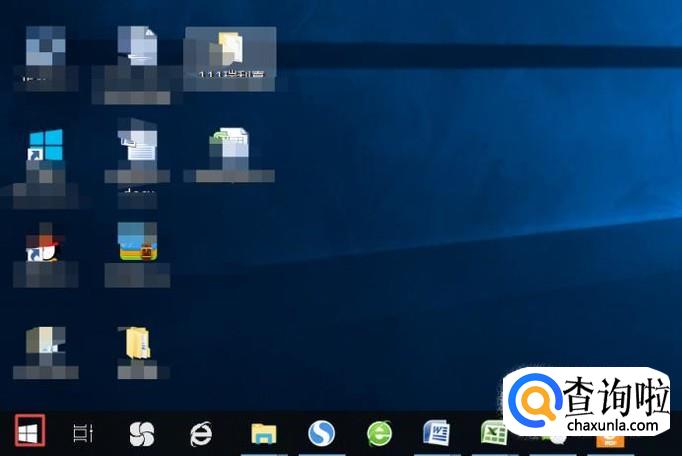This screenshot has height=456, width=682.
Task: Open the green e 360 browser
Action: click(379, 434)
